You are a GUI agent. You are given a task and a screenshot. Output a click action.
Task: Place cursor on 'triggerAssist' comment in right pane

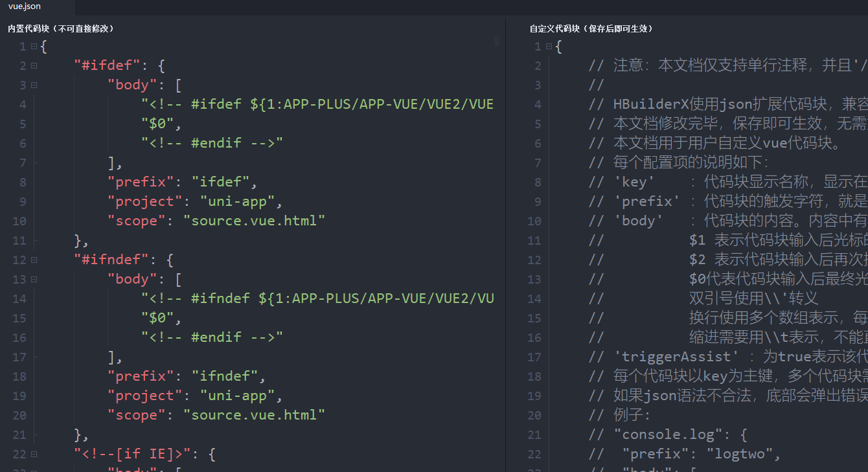point(672,357)
